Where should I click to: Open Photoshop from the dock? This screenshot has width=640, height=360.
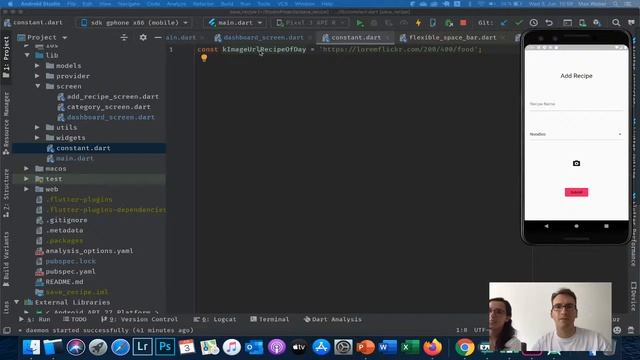[x=165, y=347]
